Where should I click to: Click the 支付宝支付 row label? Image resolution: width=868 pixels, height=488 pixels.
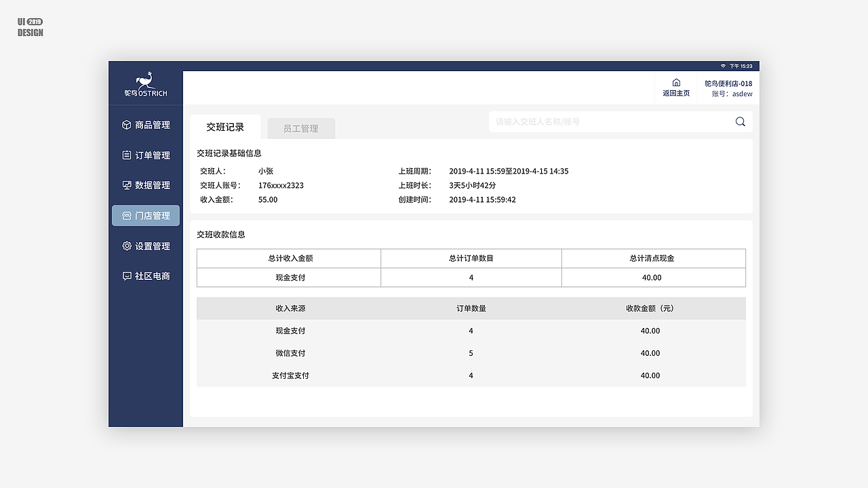[290, 375]
